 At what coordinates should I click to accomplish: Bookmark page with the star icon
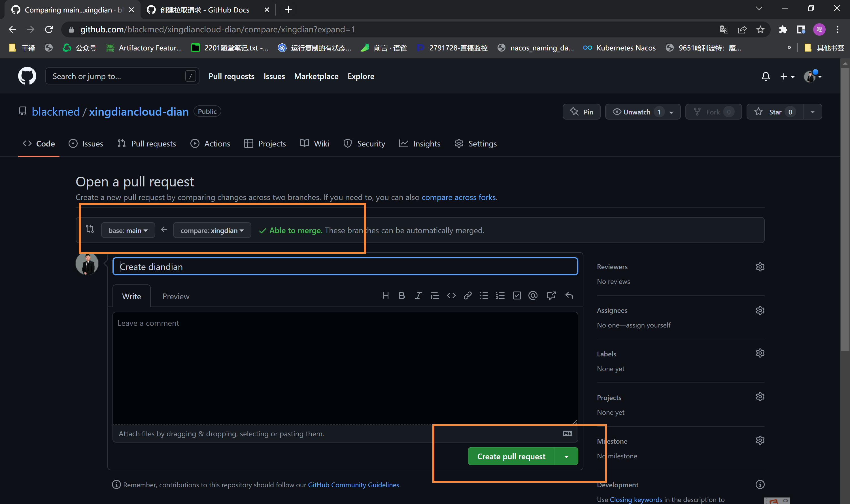[x=760, y=29]
